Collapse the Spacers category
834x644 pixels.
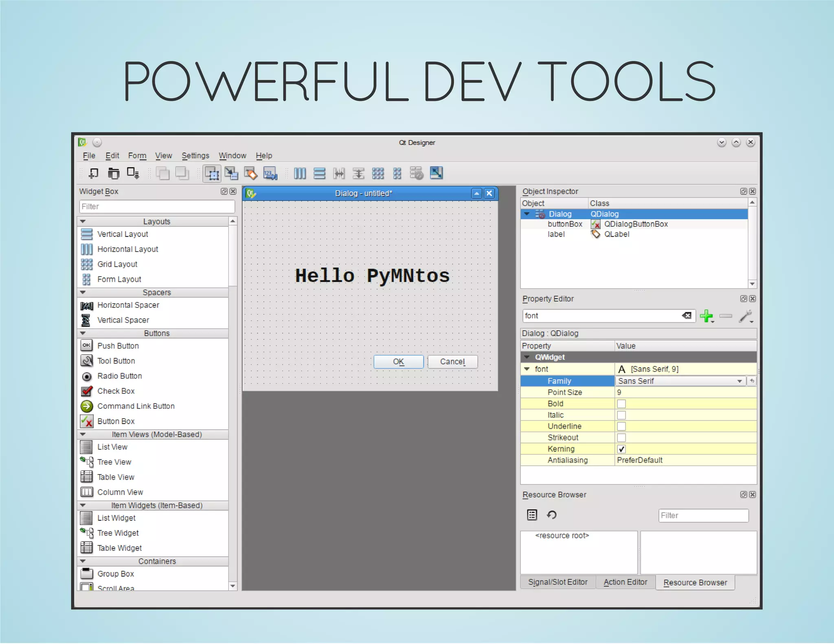83,292
